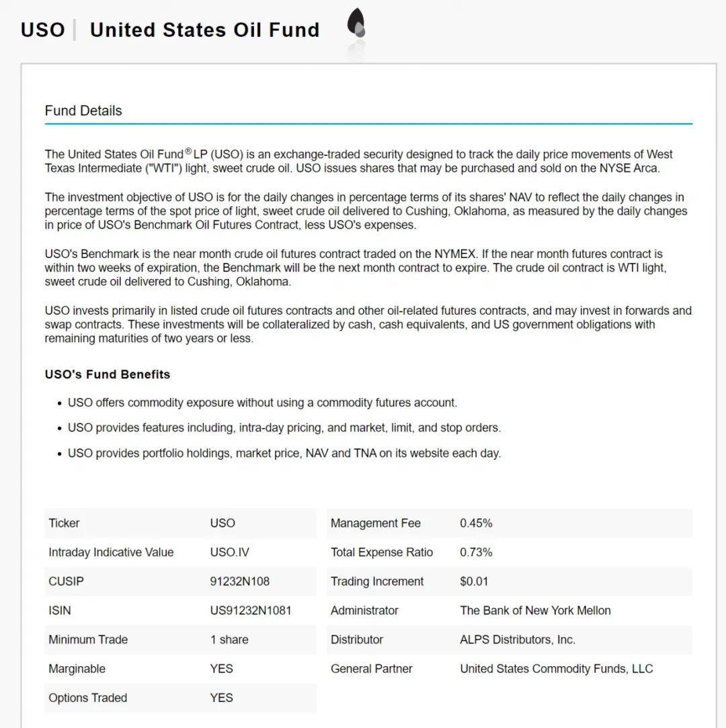The height and width of the screenshot is (728, 726).
Task: Click The Bank of New York Mellon
Action: click(535, 610)
